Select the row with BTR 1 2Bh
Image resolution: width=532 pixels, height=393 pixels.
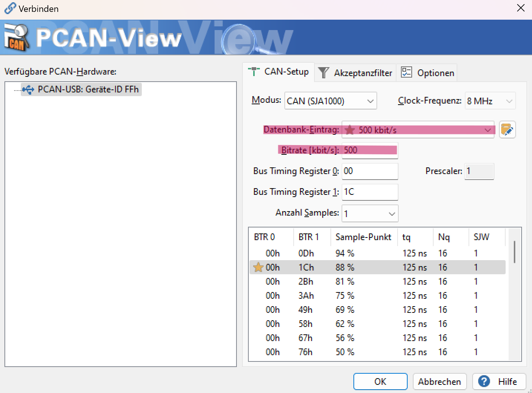pos(378,281)
